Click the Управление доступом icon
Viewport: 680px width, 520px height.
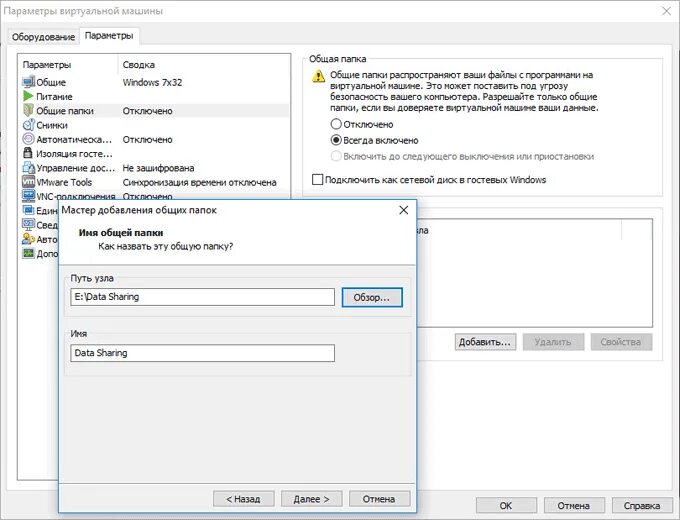[29, 167]
